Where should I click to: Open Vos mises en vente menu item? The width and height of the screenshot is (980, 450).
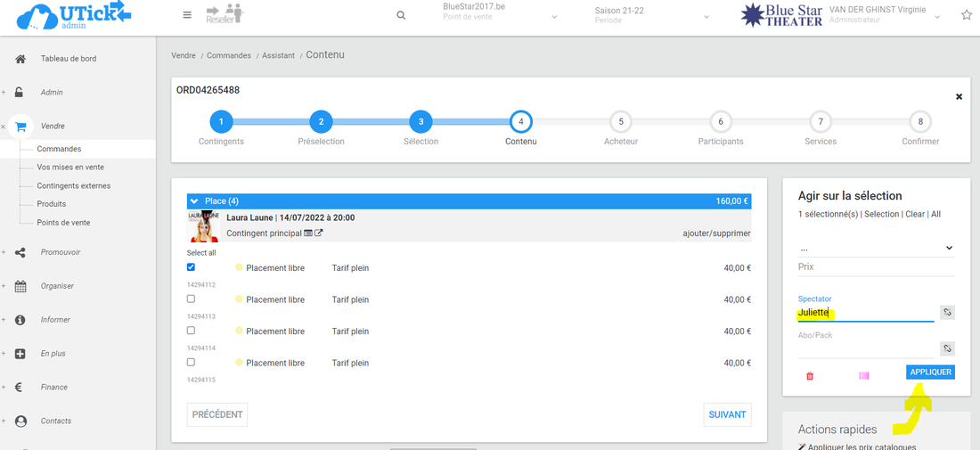[x=70, y=168]
